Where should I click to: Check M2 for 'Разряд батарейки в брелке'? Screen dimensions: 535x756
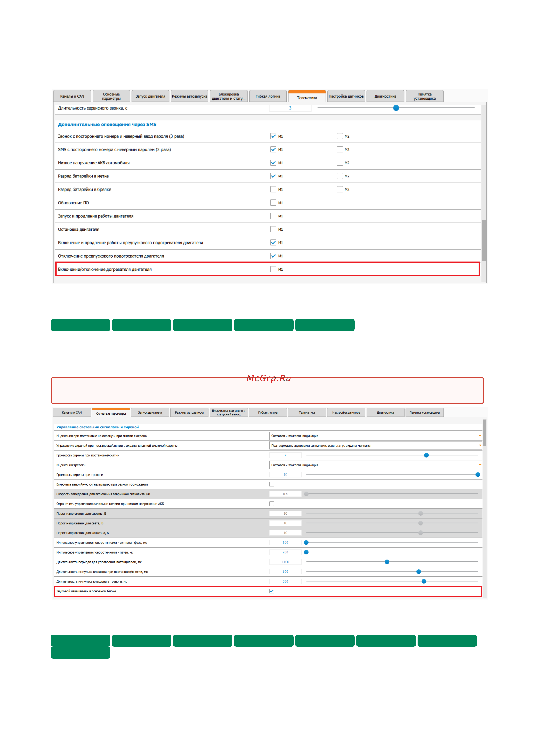point(340,189)
